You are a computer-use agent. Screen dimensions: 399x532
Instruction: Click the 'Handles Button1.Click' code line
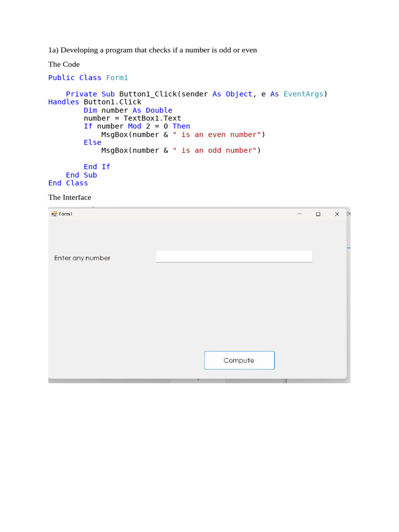(95, 102)
